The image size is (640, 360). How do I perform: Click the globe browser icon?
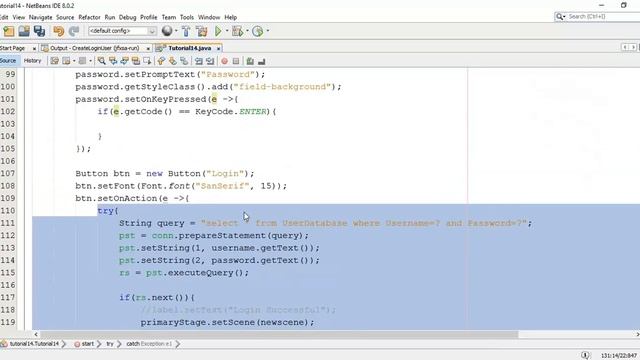[167, 31]
